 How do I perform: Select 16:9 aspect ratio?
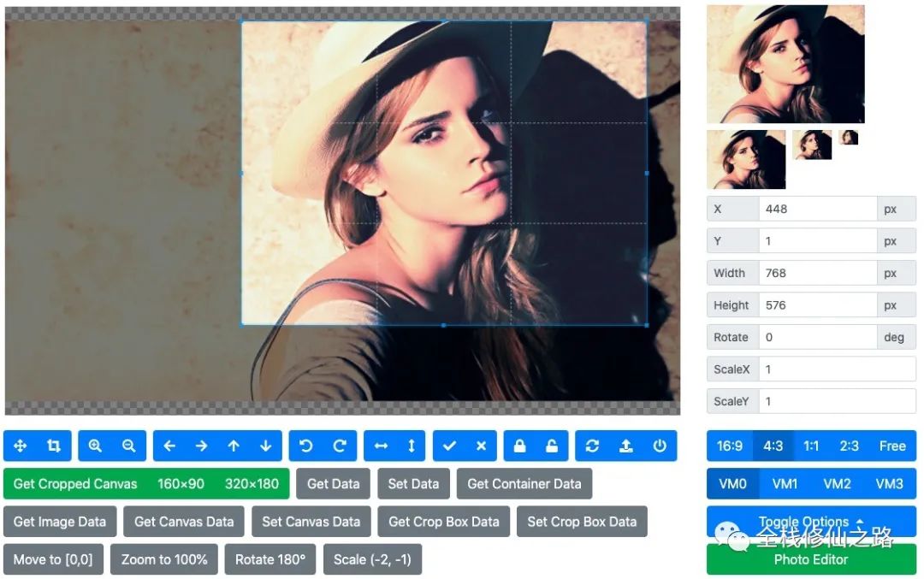coord(730,446)
